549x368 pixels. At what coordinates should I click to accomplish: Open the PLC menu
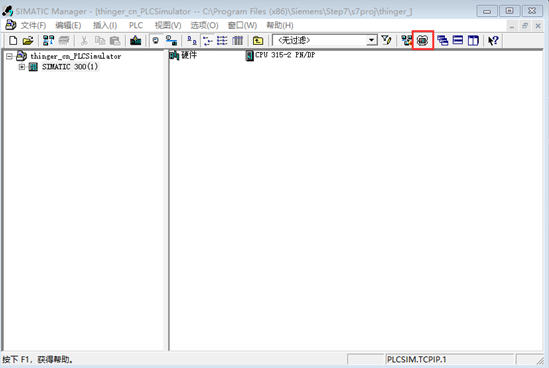click(x=136, y=26)
